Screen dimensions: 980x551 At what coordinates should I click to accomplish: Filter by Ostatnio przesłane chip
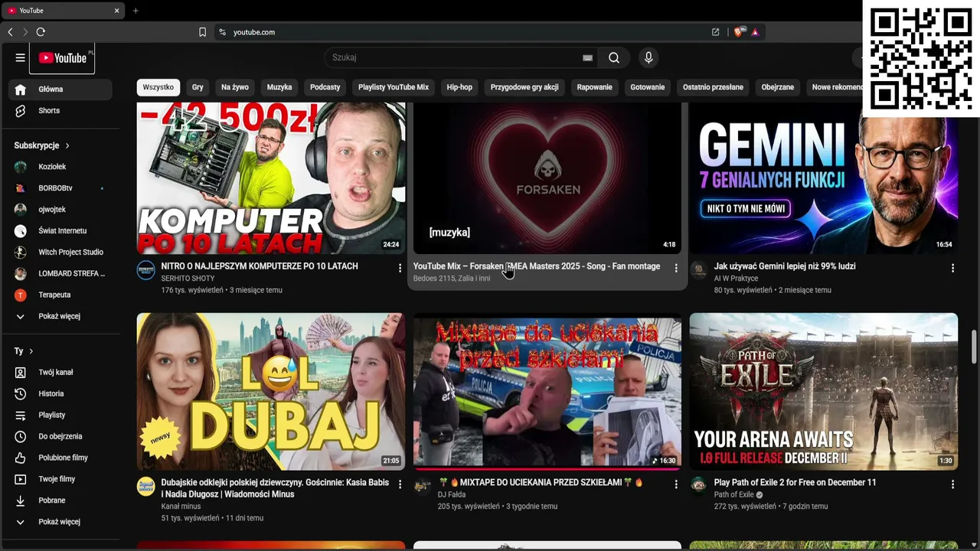click(x=713, y=87)
